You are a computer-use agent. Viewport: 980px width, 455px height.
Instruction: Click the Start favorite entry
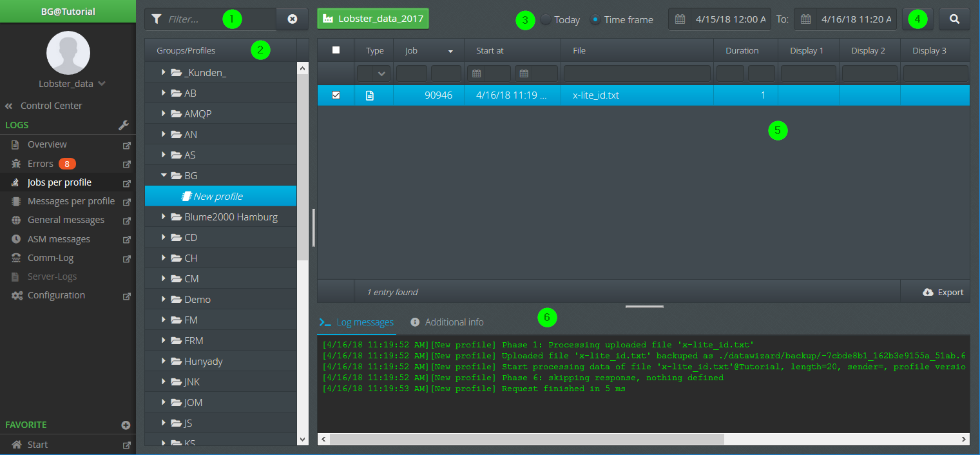37,445
